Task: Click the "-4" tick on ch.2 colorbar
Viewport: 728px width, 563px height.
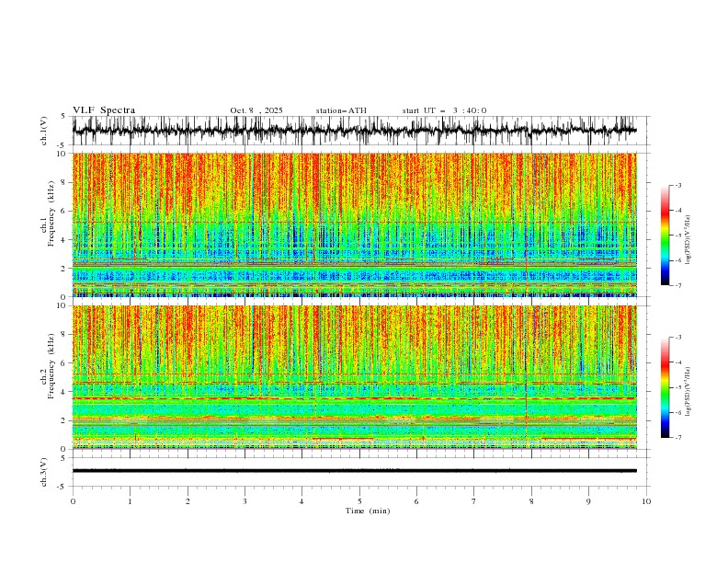Action: [x=677, y=362]
